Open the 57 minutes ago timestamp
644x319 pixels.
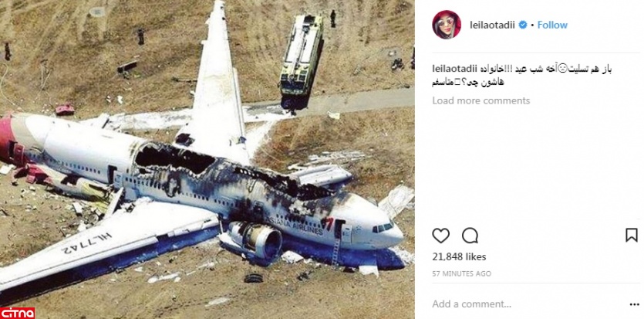point(462,273)
